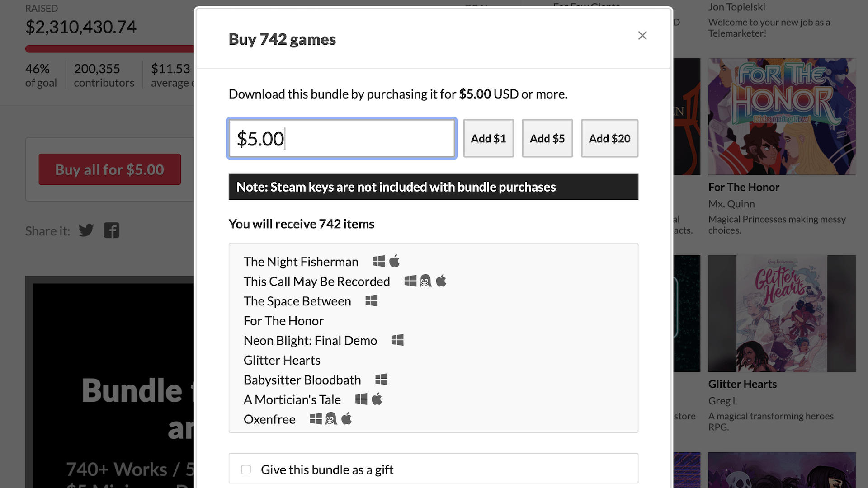Share bundle via Facebook icon
The image size is (868, 488).
click(111, 230)
